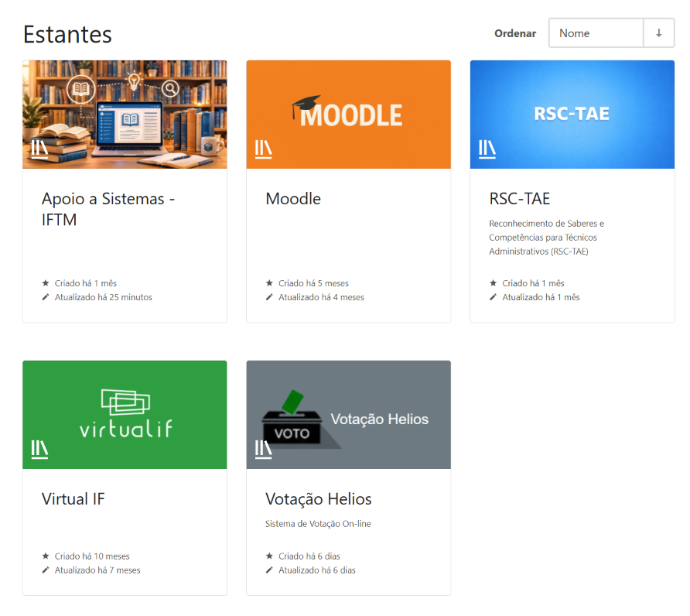
Task: Click pencil icon beside 'Atualizado há 6 dias'
Action: click(x=269, y=570)
